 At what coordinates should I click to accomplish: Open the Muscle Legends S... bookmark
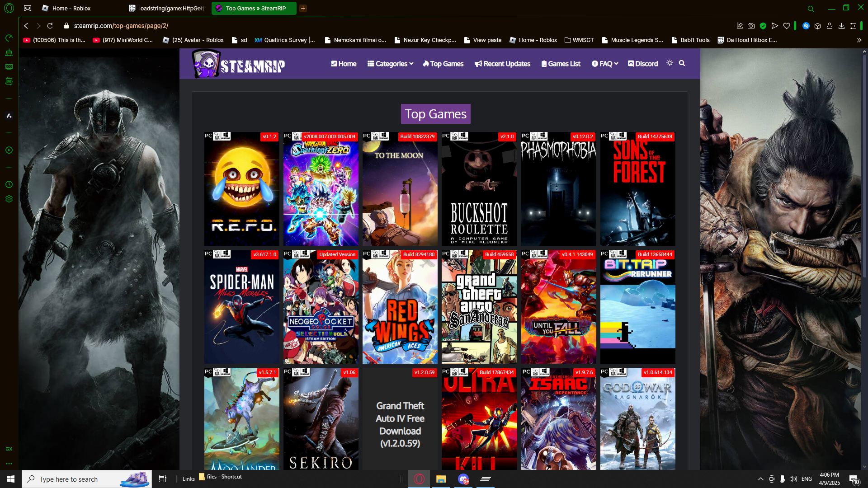click(632, 40)
